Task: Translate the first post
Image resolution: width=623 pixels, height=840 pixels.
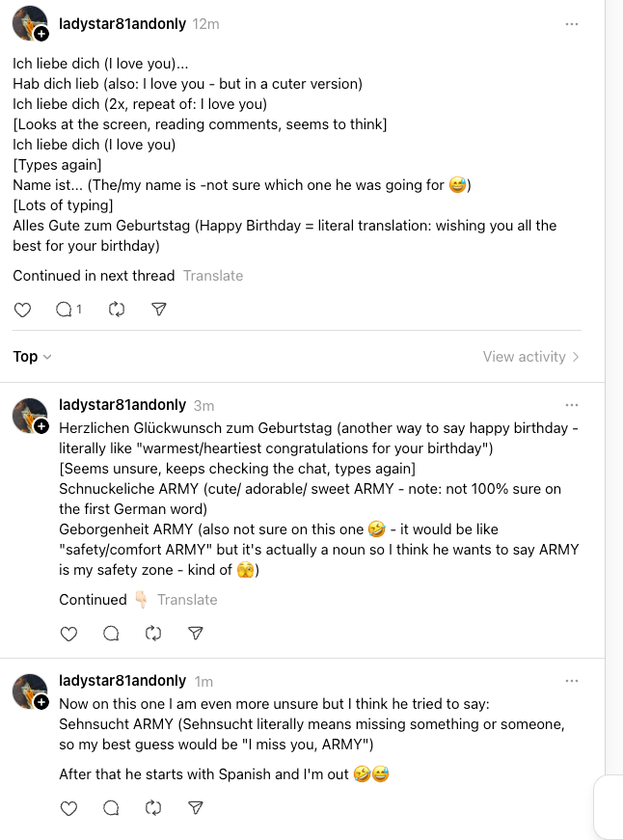Action: [x=213, y=275]
